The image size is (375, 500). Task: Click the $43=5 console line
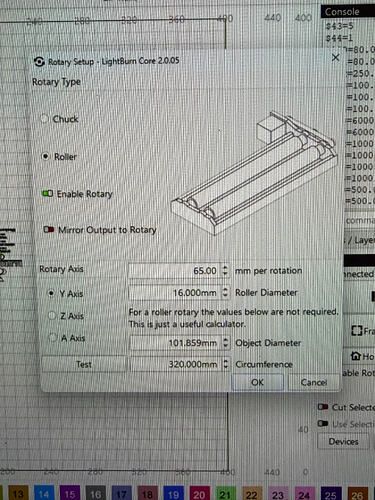click(x=340, y=26)
